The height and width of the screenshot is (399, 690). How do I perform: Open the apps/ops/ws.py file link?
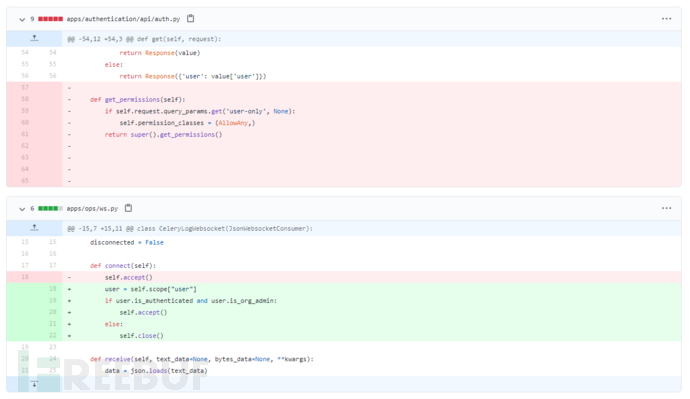(x=92, y=209)
